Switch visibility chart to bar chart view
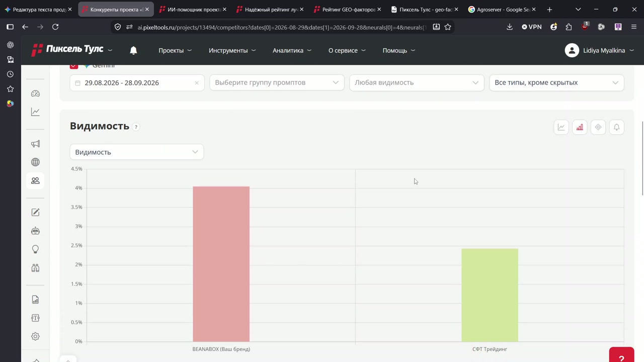The width and height of the screenshot is (644, 362). point(580,127)
